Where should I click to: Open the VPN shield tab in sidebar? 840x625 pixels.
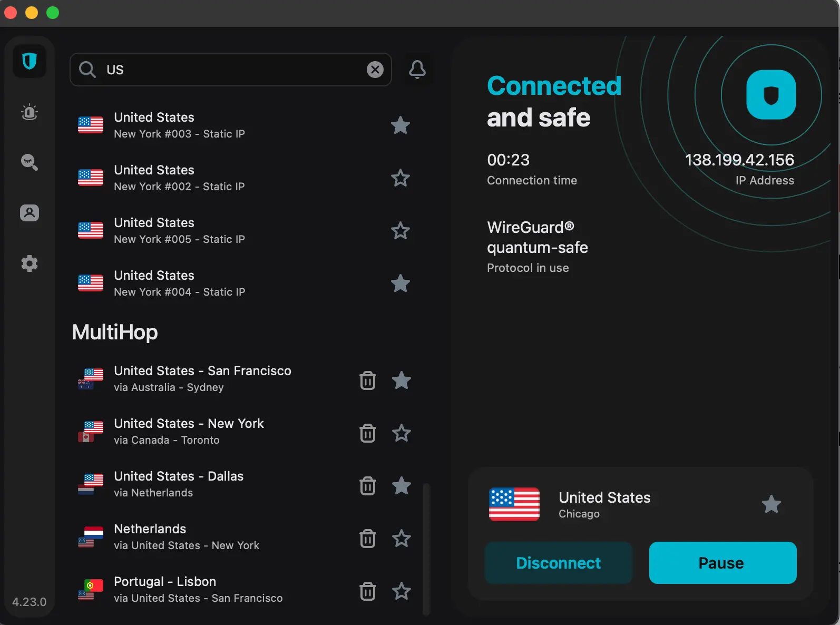coord(30,62)
